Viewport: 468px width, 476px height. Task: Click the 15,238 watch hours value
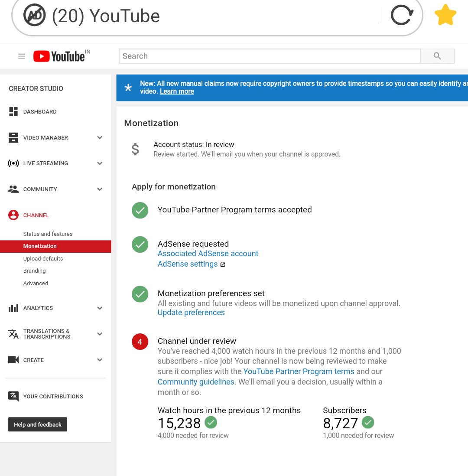click(x=179, y=423)
